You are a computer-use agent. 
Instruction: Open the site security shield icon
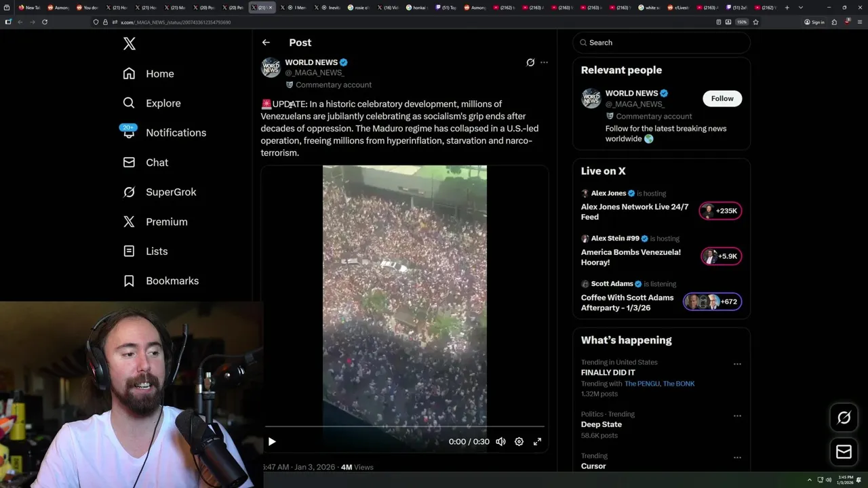tap(96, 22)
